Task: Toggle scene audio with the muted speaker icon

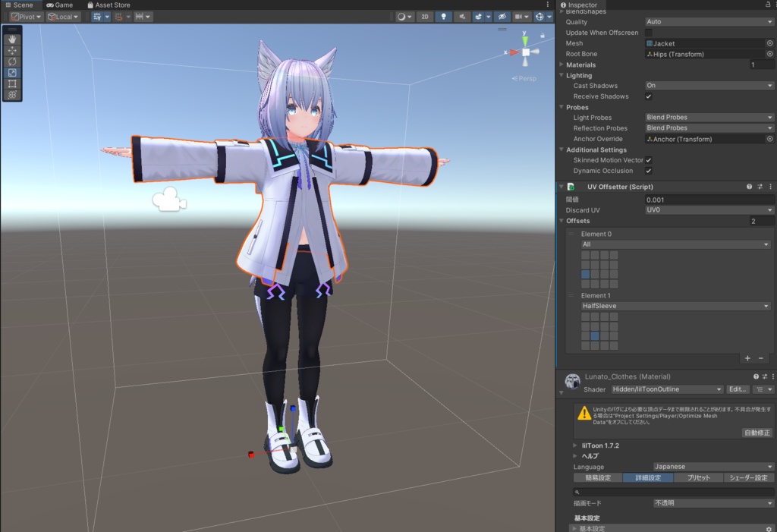Action: pyautogui.click(x=463, y=17)
